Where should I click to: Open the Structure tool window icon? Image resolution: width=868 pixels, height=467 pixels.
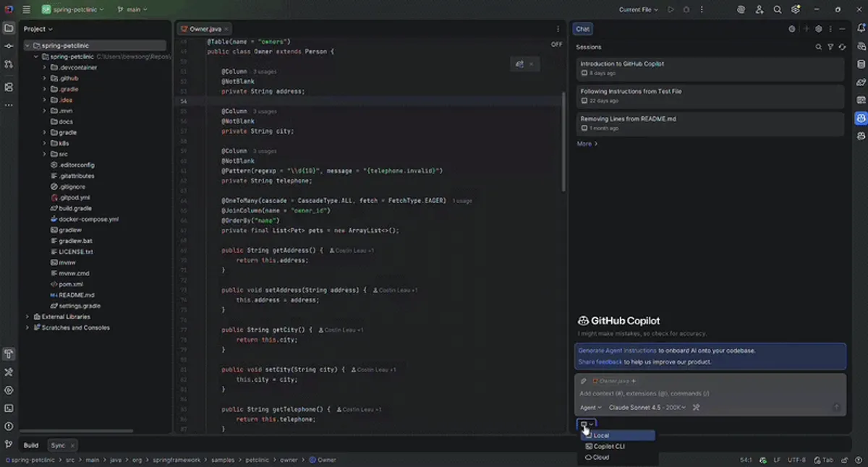click(x=9, y=87)
